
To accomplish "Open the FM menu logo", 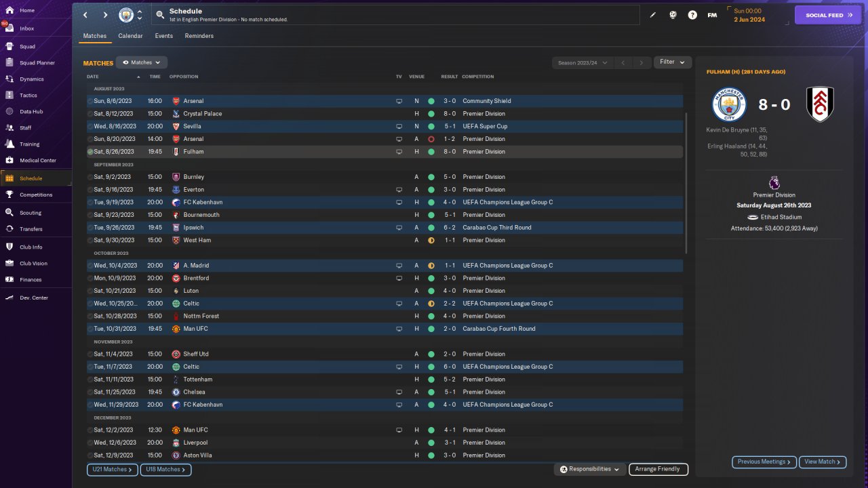I will click(x=712, y=15).
